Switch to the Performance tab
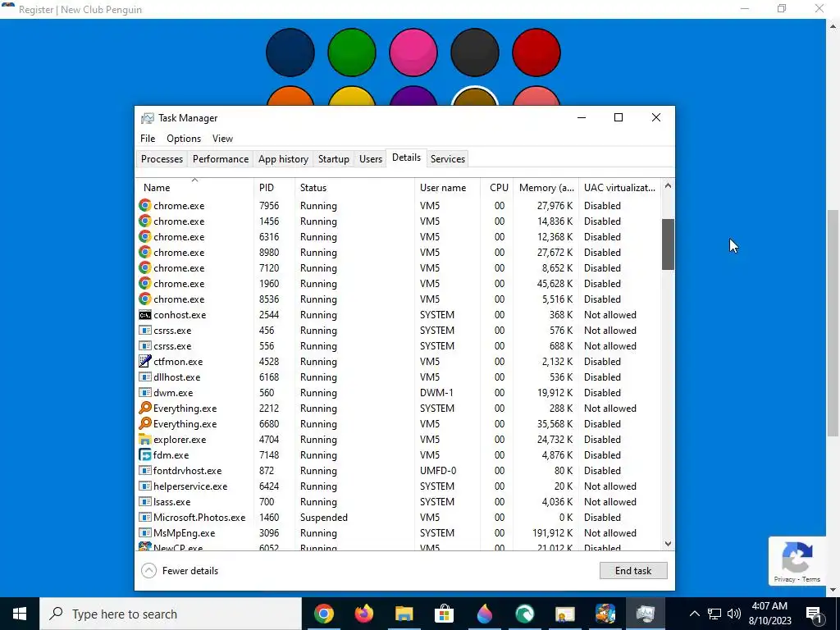 coord(221,159)
